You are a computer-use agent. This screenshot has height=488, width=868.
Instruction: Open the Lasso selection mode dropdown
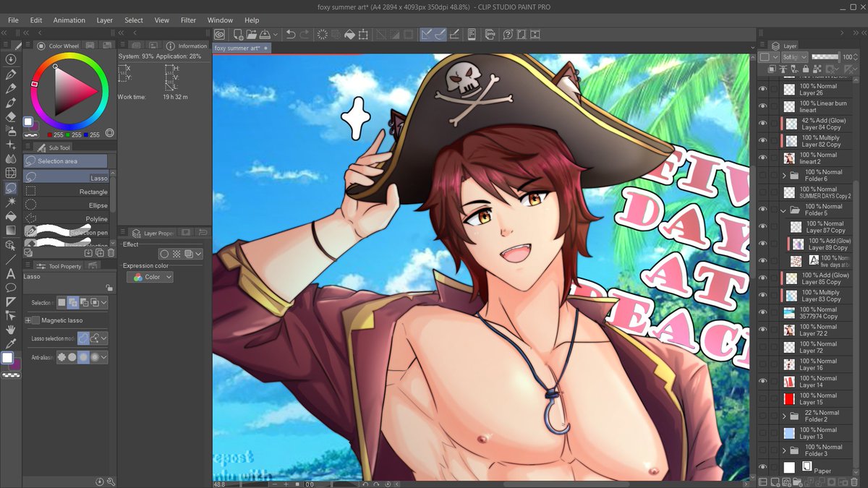[104, 338]
